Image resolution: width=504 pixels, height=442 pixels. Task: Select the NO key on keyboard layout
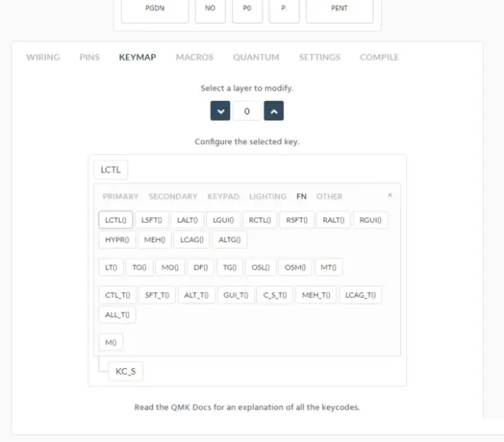tap(210, 10)
